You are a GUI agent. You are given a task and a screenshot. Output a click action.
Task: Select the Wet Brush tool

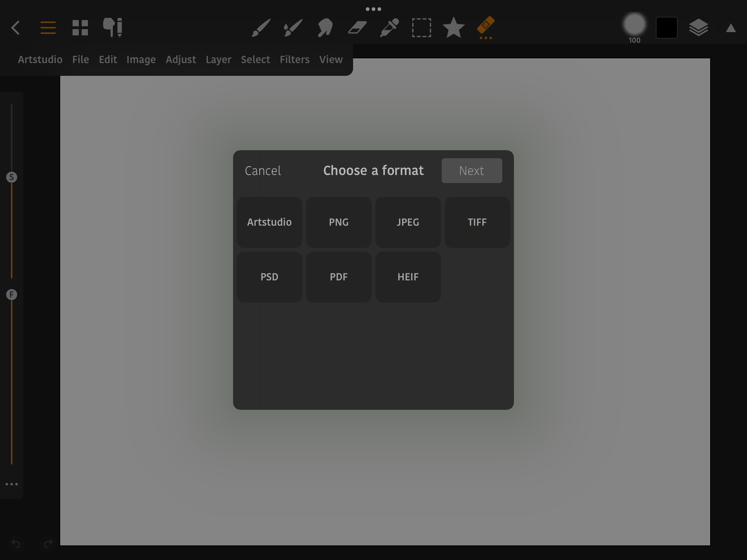(293, 28)
